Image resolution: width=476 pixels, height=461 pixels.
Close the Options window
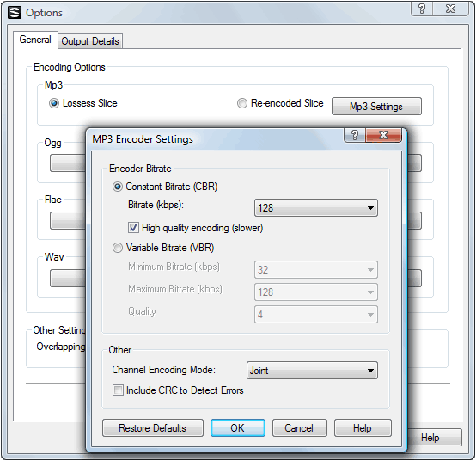click(451, 9)
